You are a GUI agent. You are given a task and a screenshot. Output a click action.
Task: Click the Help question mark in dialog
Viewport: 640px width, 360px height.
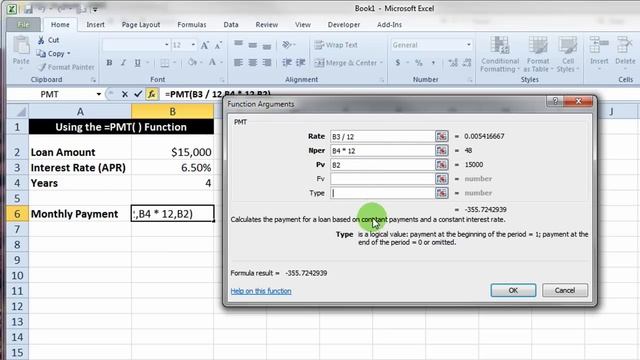pos(555,101)
